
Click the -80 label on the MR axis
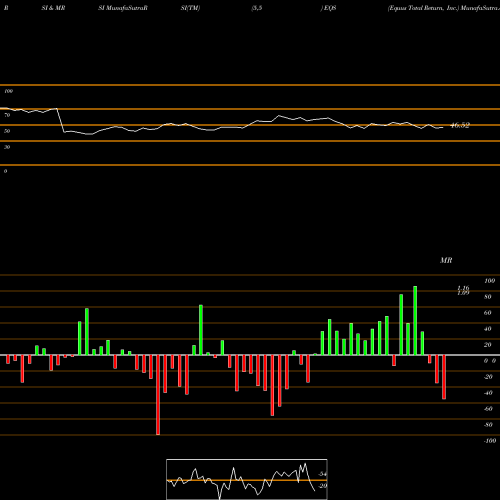pos(488,425)
